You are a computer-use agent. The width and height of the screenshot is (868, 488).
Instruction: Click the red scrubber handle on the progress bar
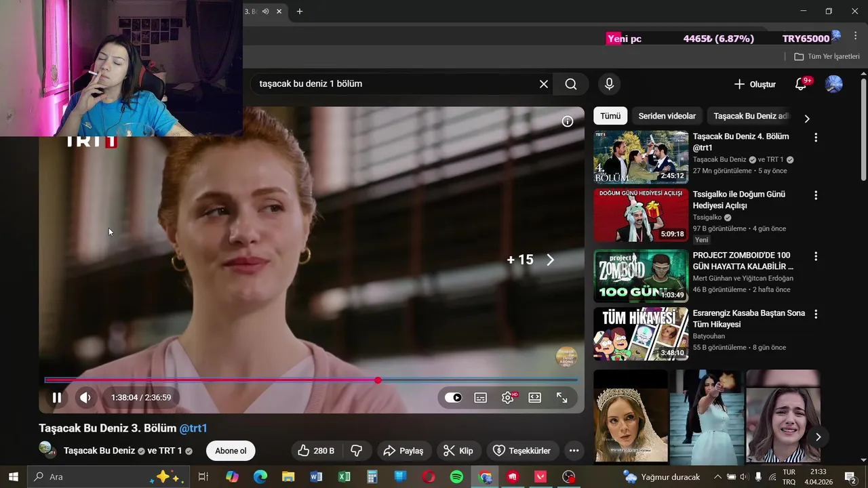point(378,380)
